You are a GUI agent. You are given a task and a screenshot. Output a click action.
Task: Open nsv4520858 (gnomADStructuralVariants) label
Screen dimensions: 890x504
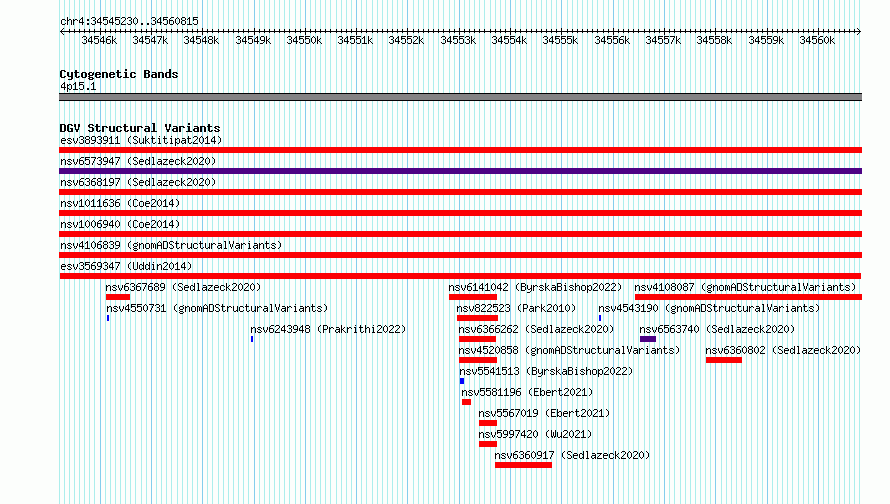tap(569, 350)
